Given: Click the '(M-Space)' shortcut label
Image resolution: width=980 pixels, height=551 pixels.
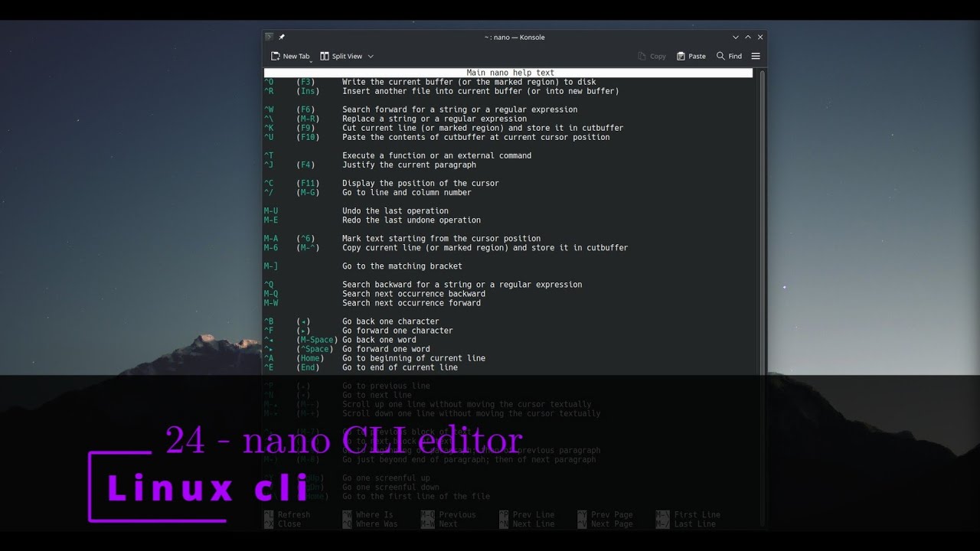Looking at the screenshot, I should pos(317,340).
